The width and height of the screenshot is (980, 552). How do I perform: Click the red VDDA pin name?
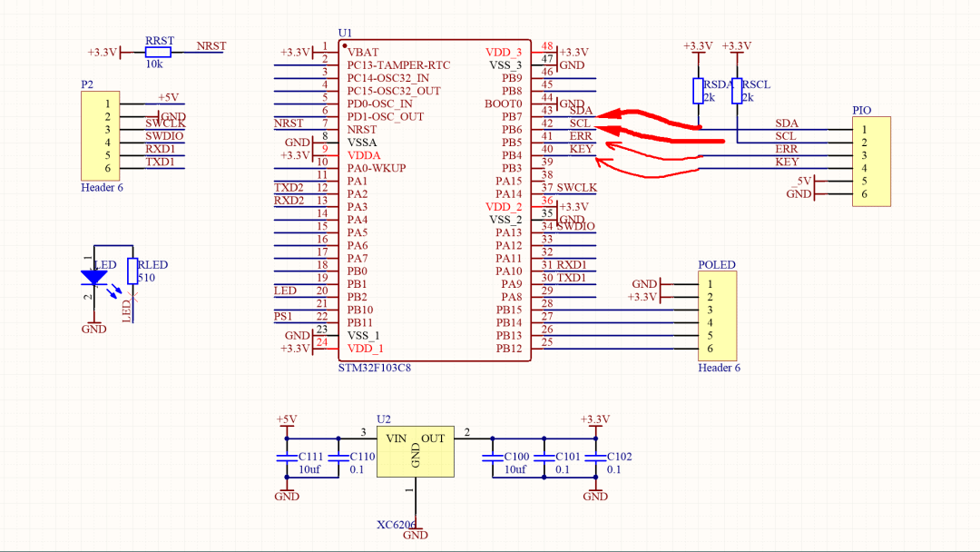pos(364,155)
